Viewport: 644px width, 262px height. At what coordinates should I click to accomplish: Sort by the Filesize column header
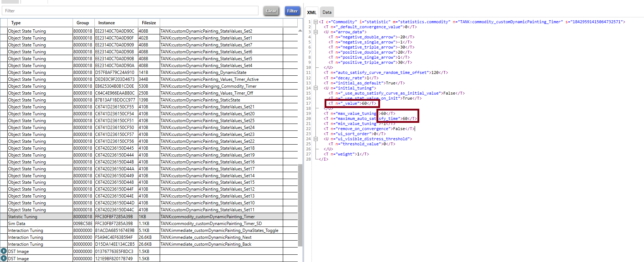click(x=149, y=22)
